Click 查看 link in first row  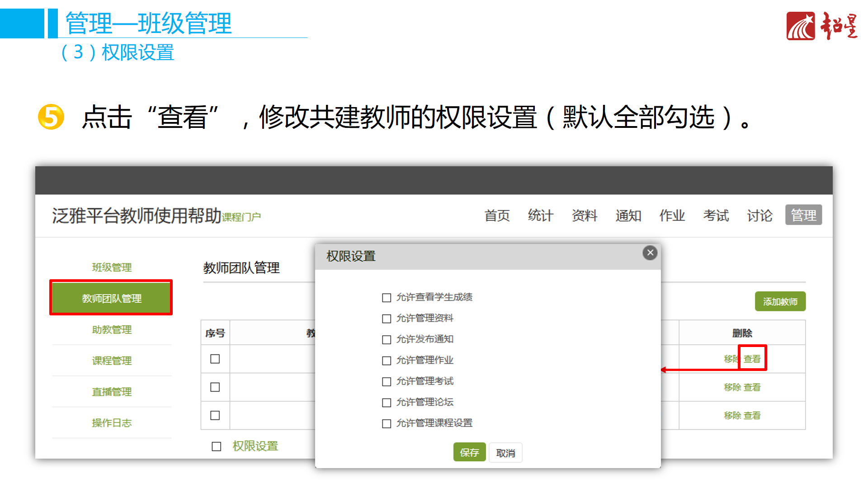pyautogui.click(x=752, y=359)
